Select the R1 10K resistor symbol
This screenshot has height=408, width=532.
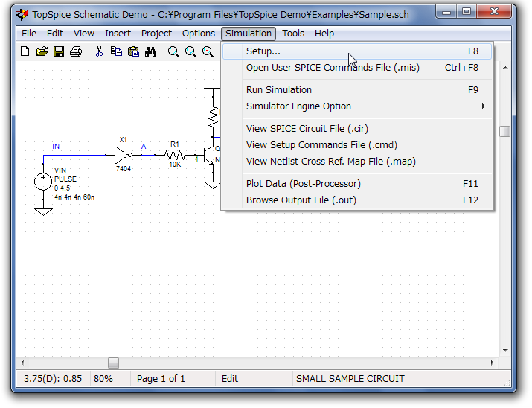pos(175,156)
